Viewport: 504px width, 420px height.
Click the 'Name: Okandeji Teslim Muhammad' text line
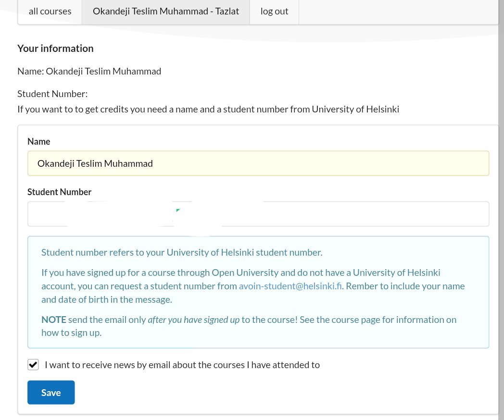[89, 71]
